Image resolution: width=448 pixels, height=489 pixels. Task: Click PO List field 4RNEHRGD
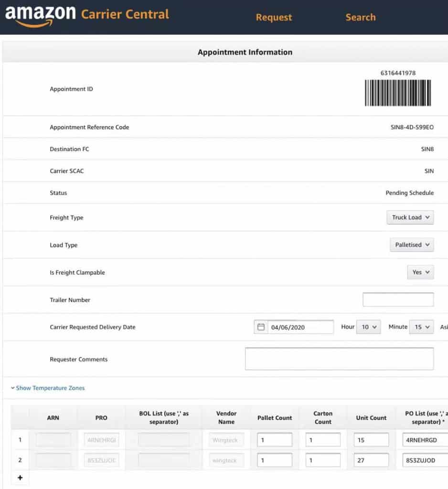[425, 440]
